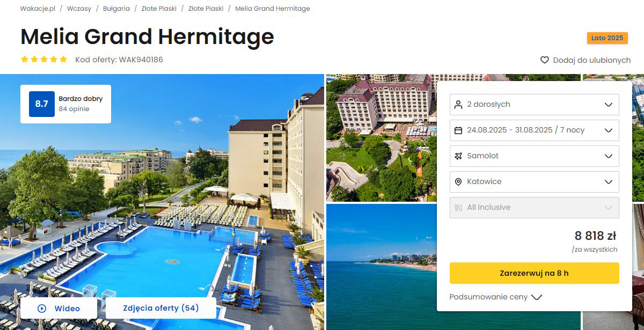Screen dimensions: 644x330
Task: Expand the 2 dorosłych travelers dropdown
Action: click(534, 105)
